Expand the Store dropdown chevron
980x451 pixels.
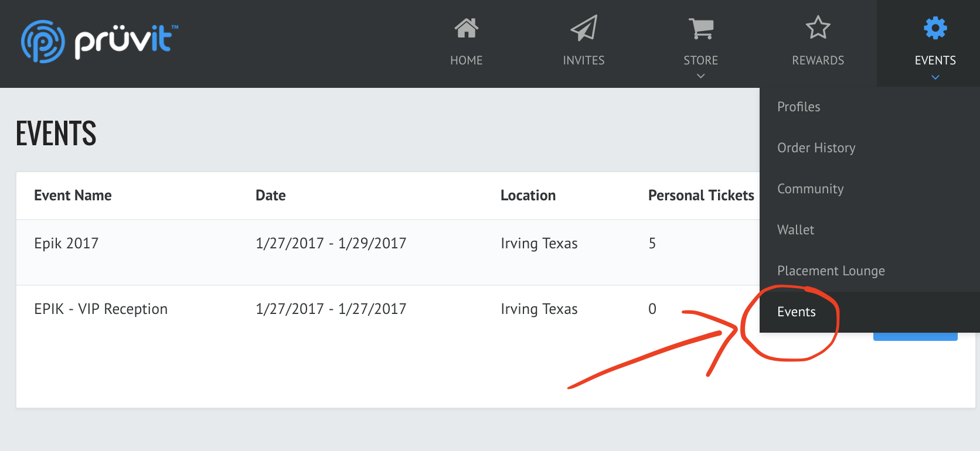pos(700,76)
